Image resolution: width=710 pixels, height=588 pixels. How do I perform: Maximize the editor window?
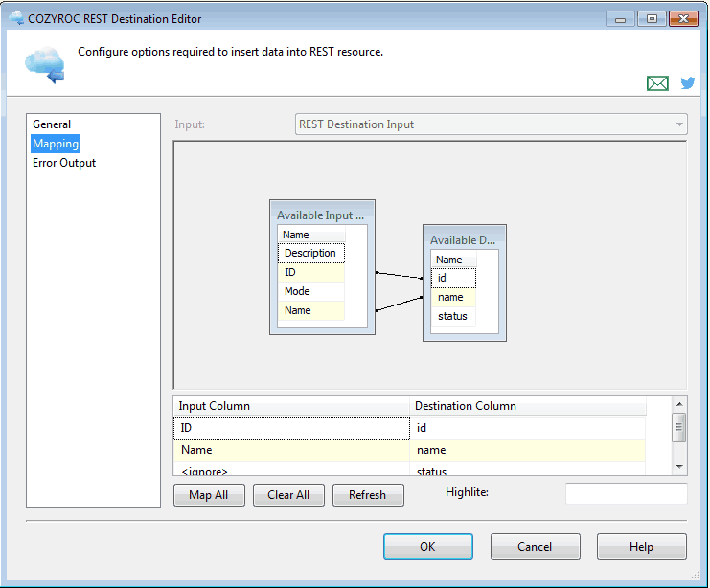[x=652, y=19]
